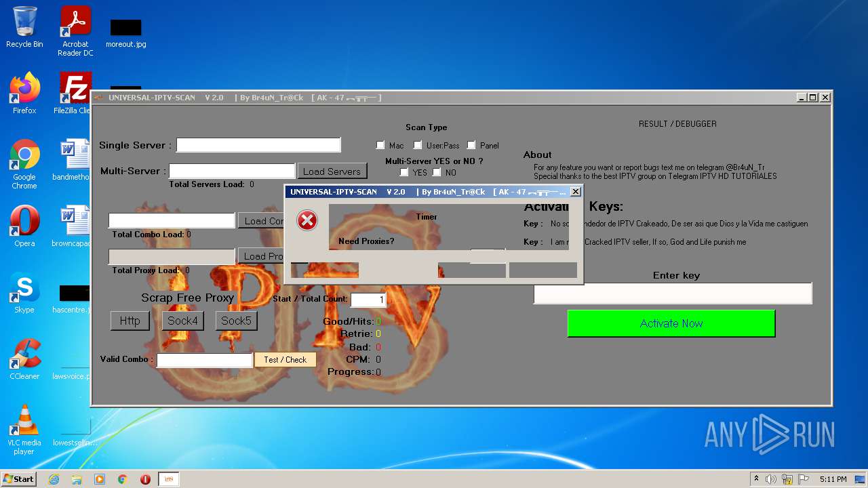The width and height of the screenshot is (868, 488).
Task: Enable the Panel scan type checkbox
Action: [x=471, y=145]
